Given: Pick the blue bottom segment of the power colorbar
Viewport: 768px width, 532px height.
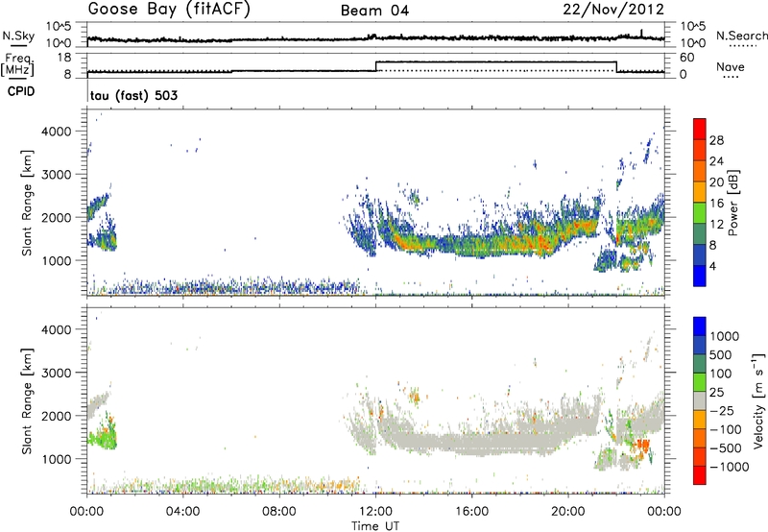Looking at the screenshot, I should point(700,276).
